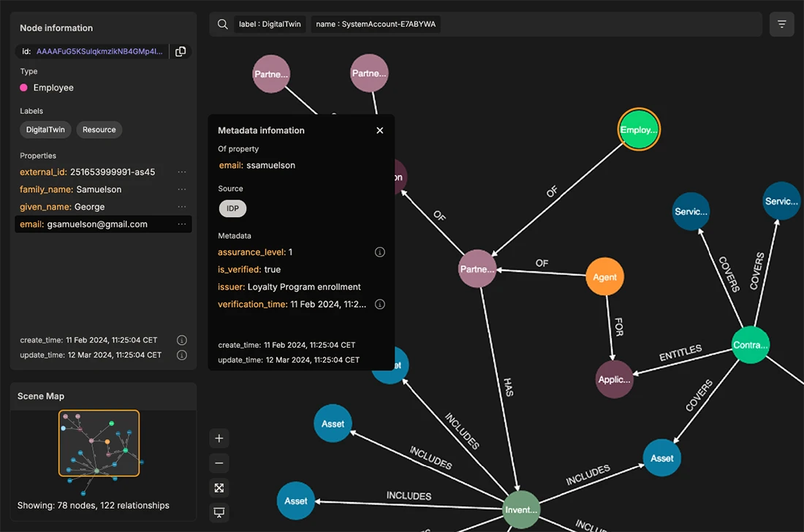Select the Resource label chip
This screenshot has width=804, height=532.
click(99, 129)
